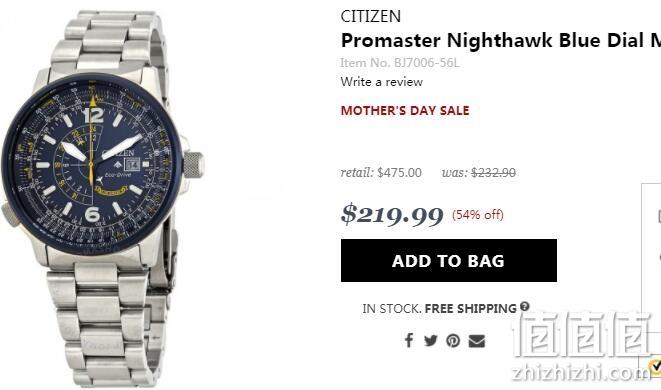Pin the watch with Pinterest icon
Screen dimensions: 661x390
point(453,340)
